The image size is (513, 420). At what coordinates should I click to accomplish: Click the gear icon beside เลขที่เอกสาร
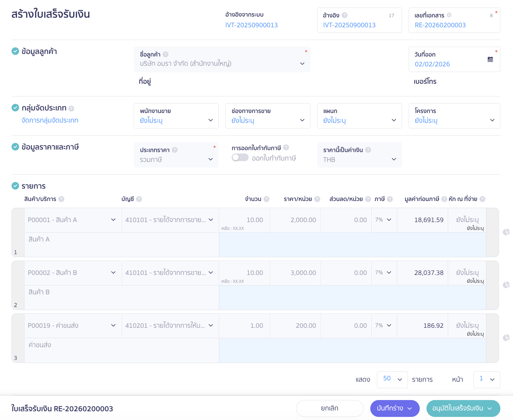click(449, 15)
